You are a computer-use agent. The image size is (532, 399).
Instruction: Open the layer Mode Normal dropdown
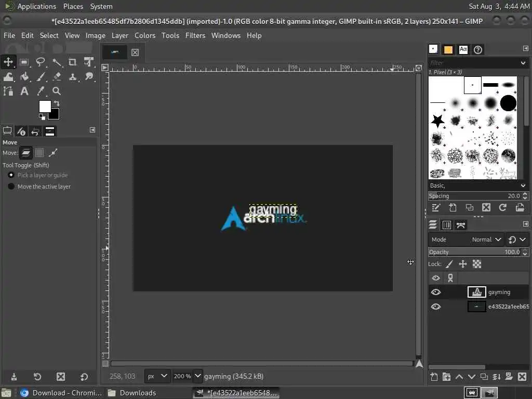(466, 240)
